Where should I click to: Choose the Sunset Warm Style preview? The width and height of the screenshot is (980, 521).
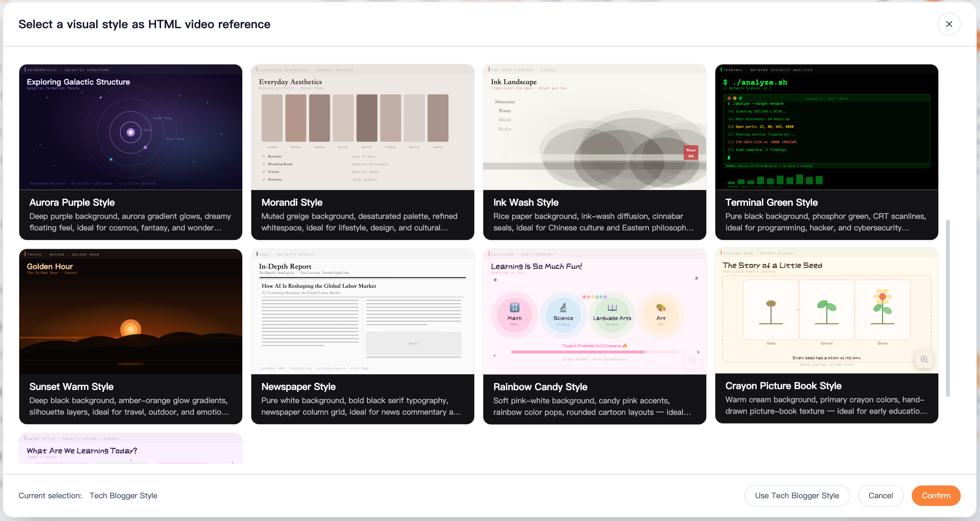[x=130, y=311]
